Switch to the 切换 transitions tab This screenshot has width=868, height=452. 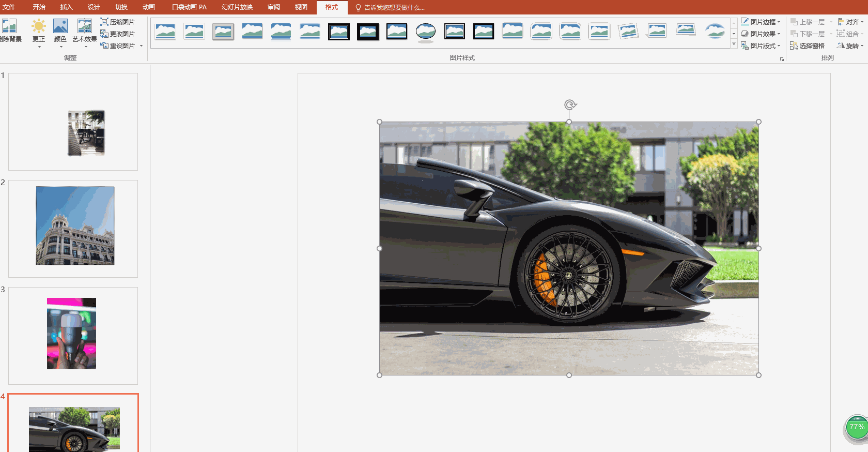tap(121, 7)
